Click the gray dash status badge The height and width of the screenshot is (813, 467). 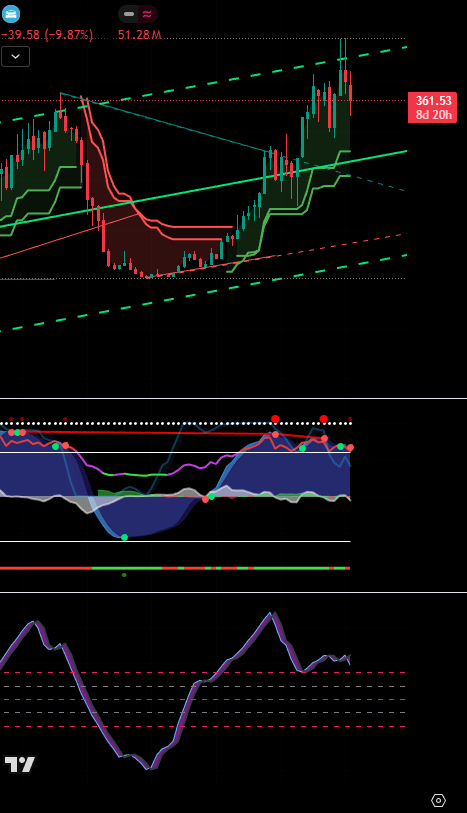pos(130,14)
